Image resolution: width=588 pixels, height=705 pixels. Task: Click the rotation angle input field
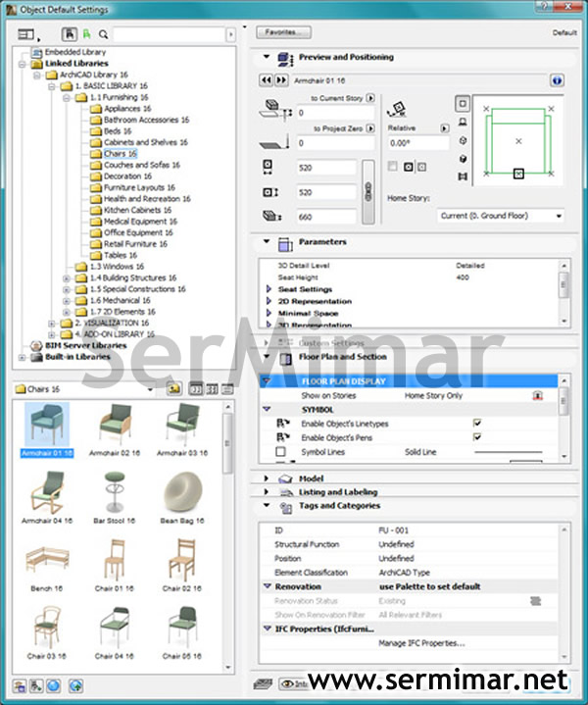(418, 143)
